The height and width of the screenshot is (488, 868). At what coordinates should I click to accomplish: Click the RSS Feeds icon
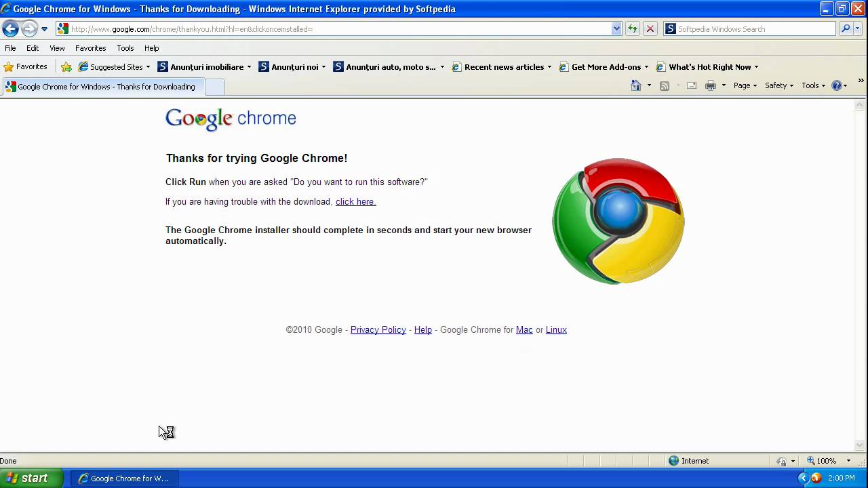(x=665, y=85)
